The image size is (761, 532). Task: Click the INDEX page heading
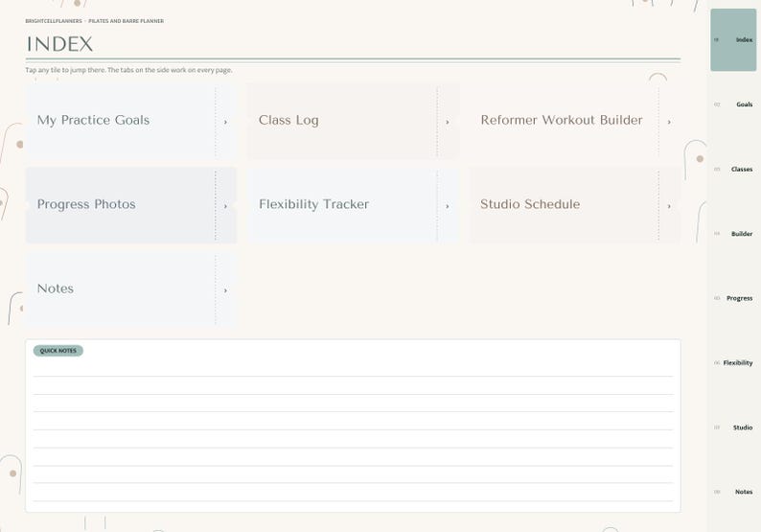(x=59, y=44)
